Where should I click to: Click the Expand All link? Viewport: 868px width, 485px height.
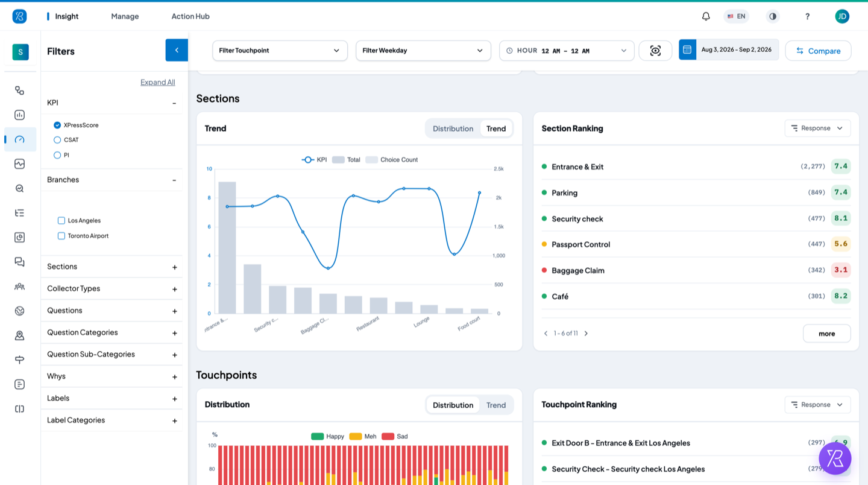(x=158, y=82)
